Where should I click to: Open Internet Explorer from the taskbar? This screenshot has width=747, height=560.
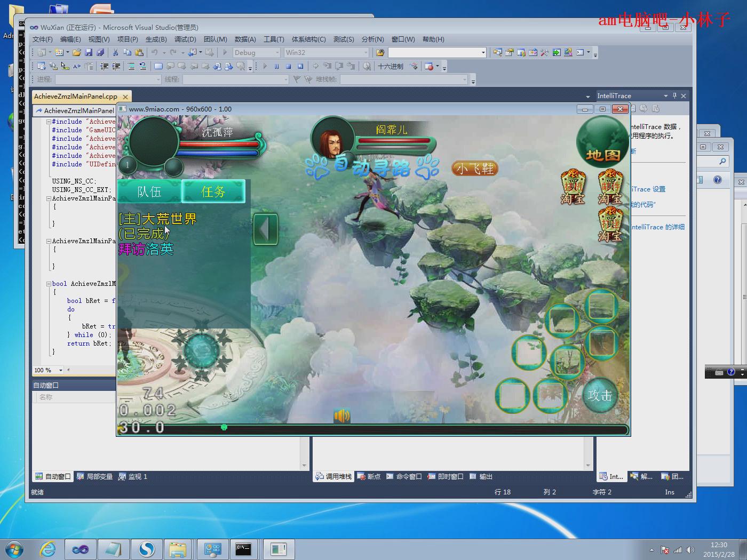[x=47, y=549]
